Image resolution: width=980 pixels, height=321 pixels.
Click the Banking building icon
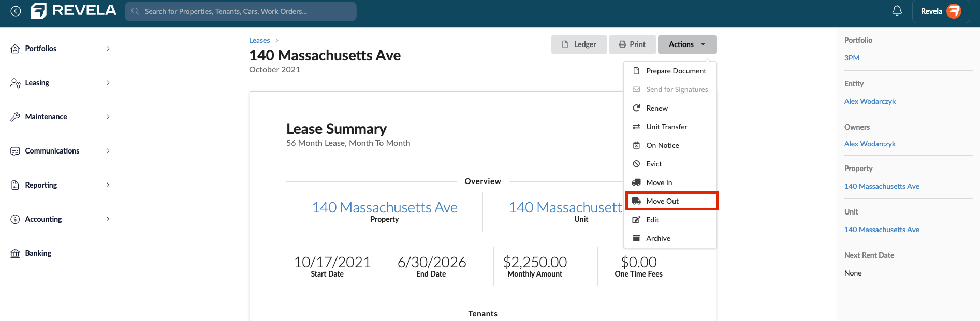click(x=16, y=253)
